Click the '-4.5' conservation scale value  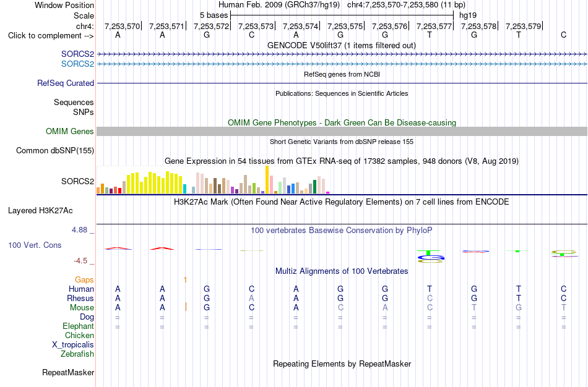(80, 261)
